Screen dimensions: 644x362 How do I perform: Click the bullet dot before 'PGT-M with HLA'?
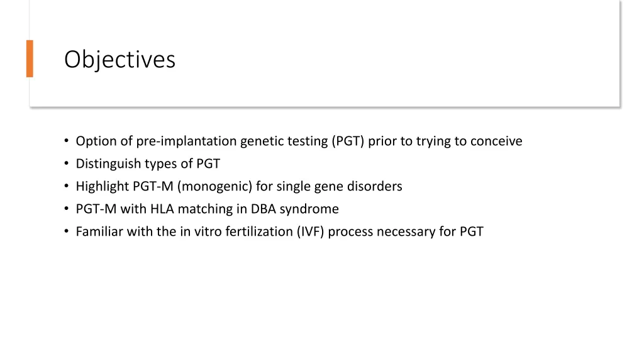pyautogui.click(x=67, y=209)
